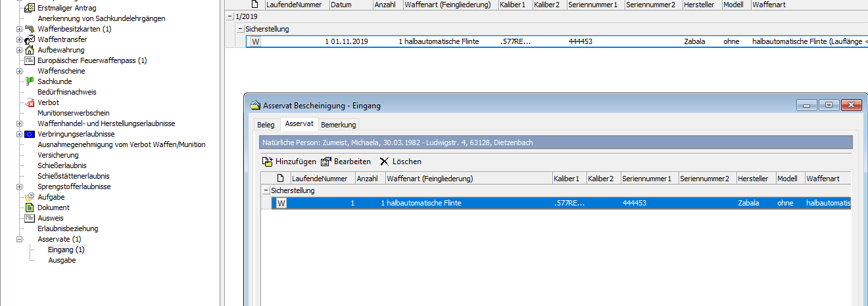Collapse the 1/2019 group in main grid
This screenshot has height=306, width=868.
point(229,16)
